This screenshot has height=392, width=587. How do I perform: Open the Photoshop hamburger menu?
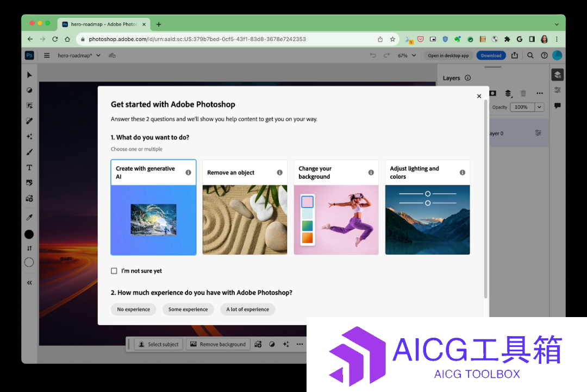pyautogui.click(x=47, y=55)
